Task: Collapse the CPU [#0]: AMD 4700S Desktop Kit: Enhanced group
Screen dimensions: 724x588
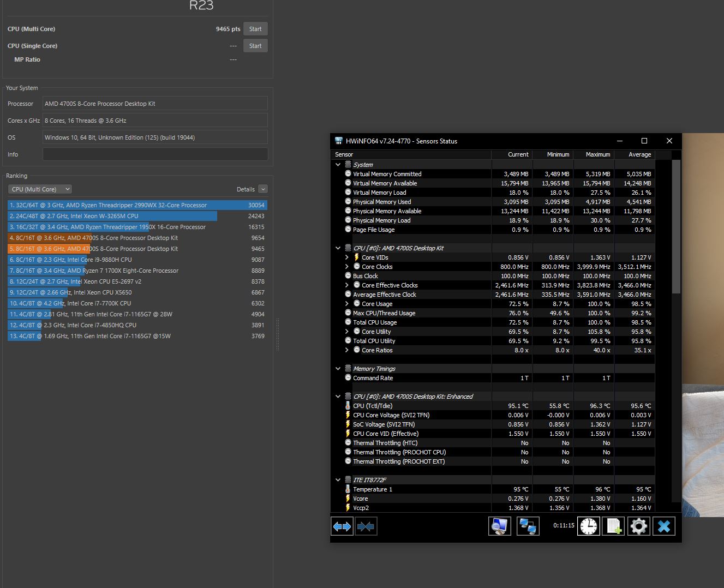Action: click(x=338, y=397)
